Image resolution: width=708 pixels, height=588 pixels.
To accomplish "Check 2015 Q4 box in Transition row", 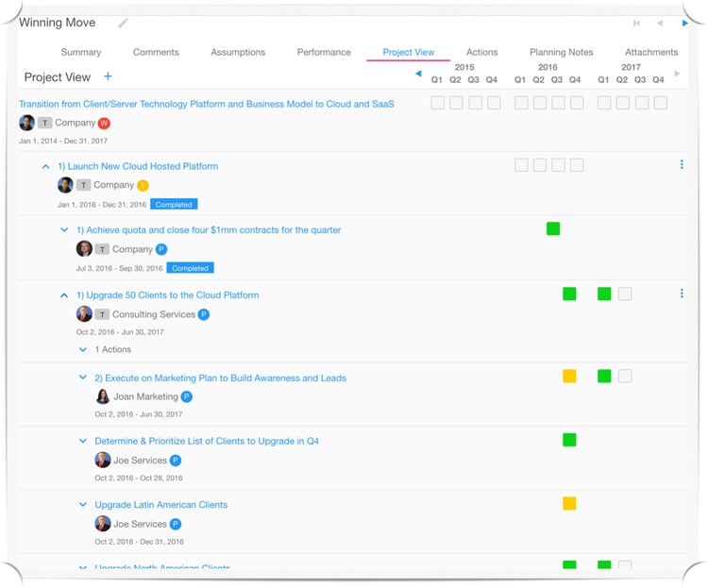I will (494, 103).
